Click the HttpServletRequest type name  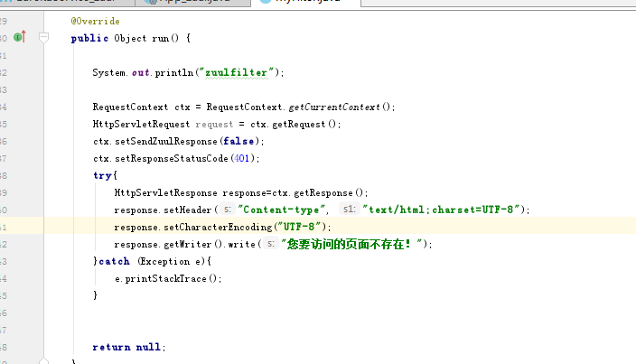(x=141, y=124)
